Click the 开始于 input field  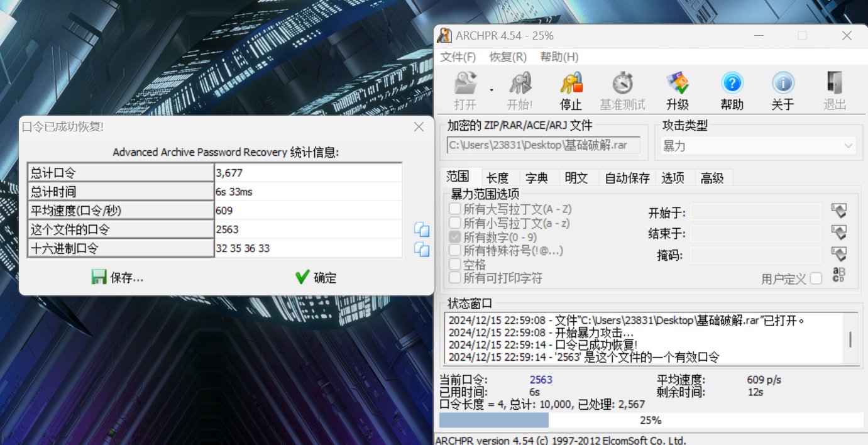tap(755, 212)
